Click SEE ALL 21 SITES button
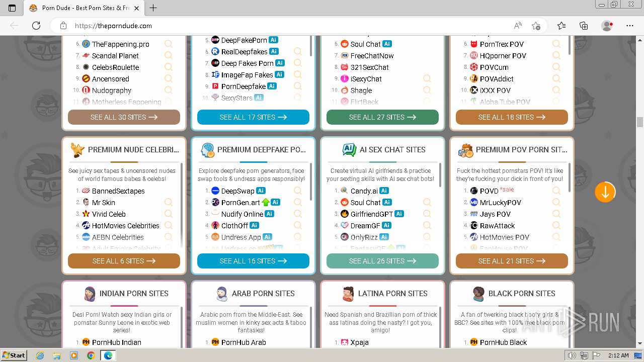Viewport: 644px width, 362px height. [512, 261]
